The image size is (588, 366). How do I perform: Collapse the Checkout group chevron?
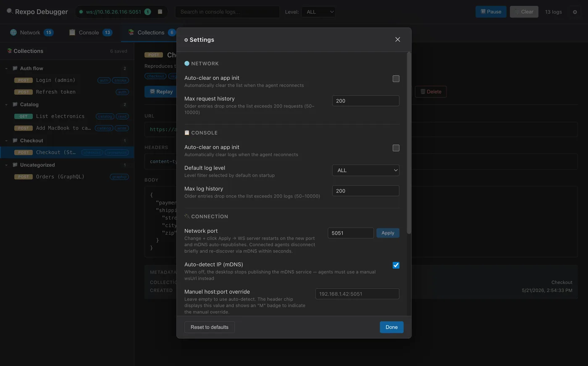[x=6, y=141]
